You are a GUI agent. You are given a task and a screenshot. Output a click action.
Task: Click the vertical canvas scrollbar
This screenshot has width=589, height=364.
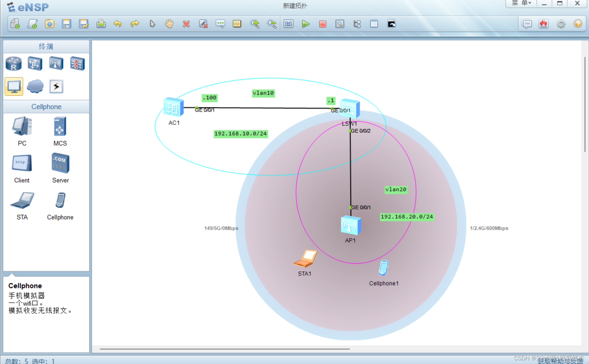pos(585,105)
